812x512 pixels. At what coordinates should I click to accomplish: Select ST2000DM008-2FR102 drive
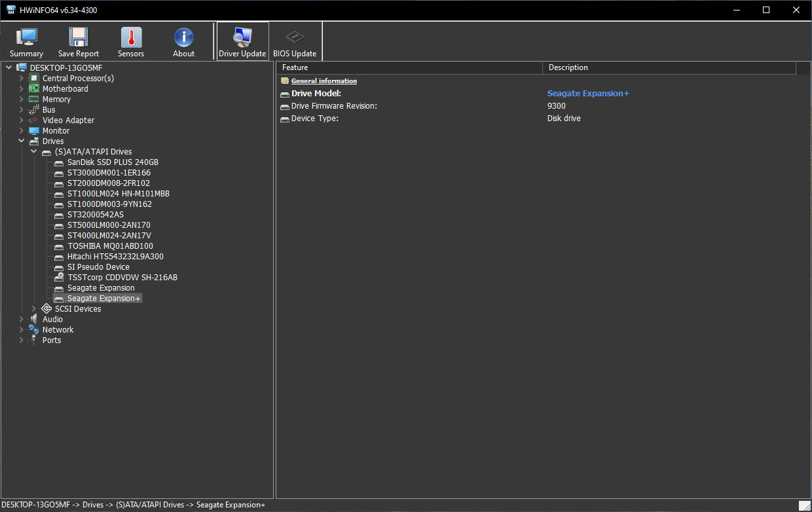tap(109, 183)
